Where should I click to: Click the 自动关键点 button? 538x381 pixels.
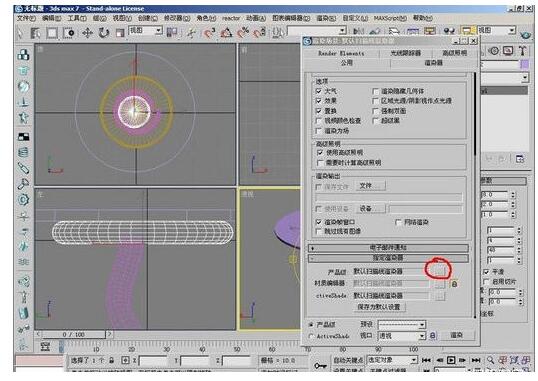point(348,360)
